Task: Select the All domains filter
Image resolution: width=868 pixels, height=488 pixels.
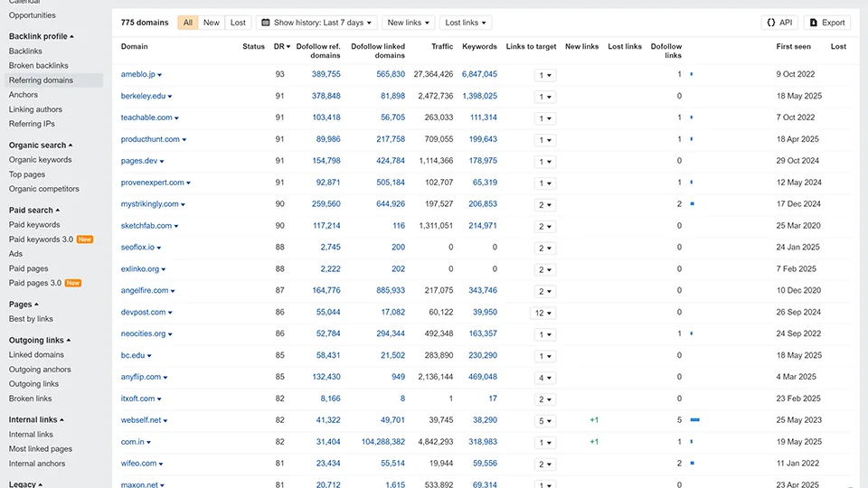Action: pyautogui.click(x=187, y=23)
